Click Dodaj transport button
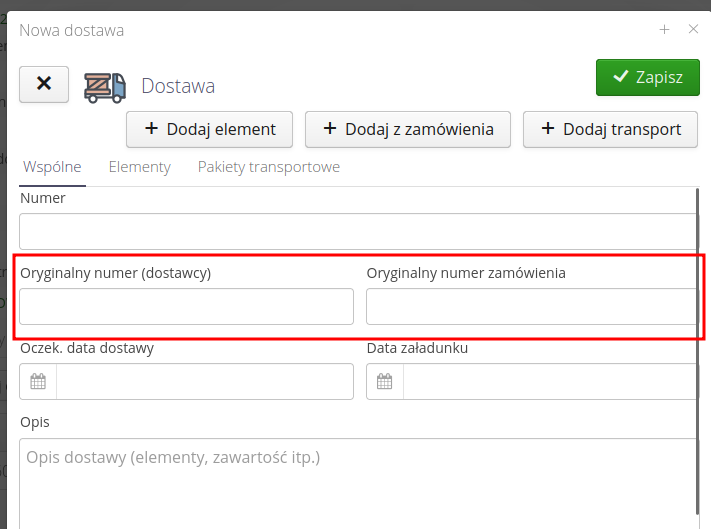 point(610,129)
